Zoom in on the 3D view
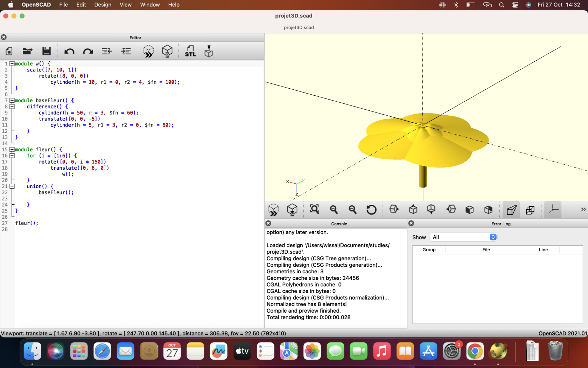Viewport: 588px width, 368px height. 334,210
